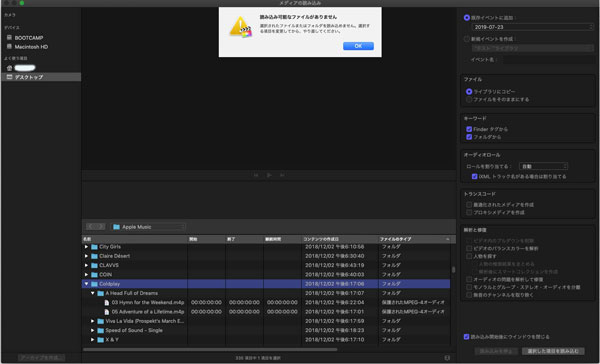Select ファイルをそのままにする radio button
Image resolution: width=600 pixels, height=364 pixels.
469,100
